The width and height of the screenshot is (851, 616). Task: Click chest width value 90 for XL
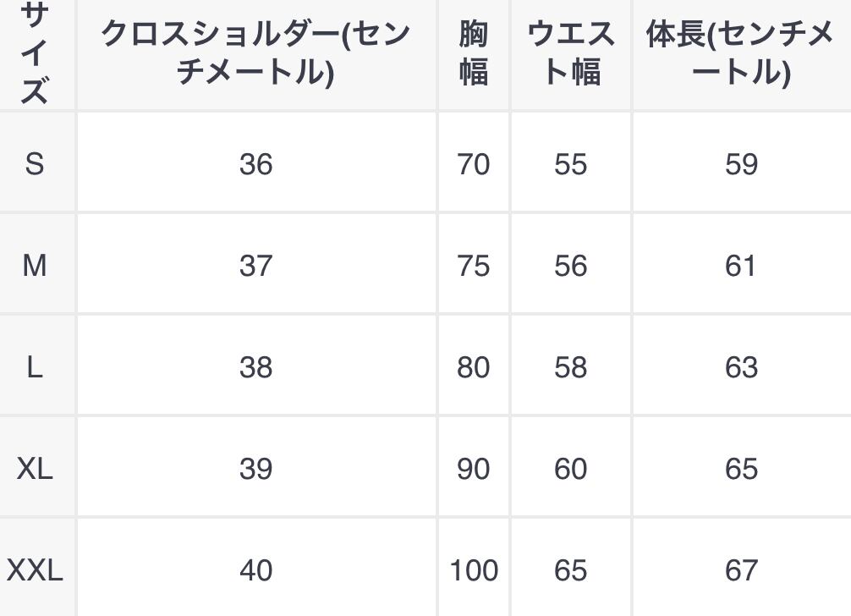click(474, 468)
